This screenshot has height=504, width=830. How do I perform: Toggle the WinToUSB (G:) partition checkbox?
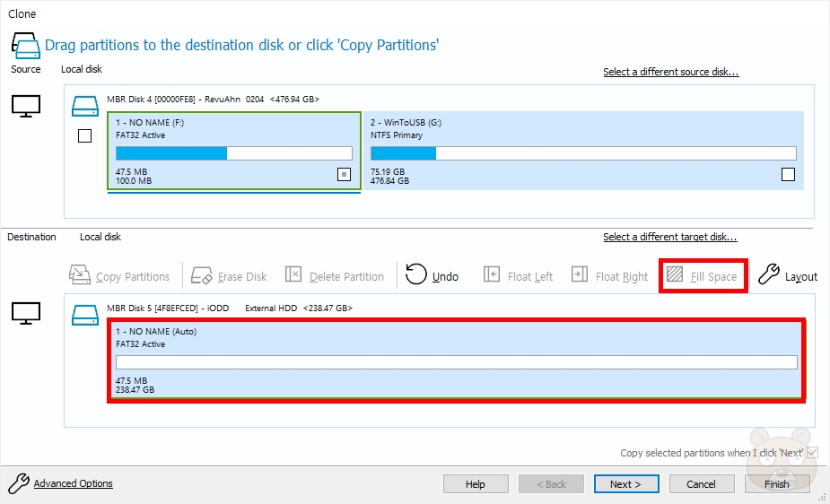[788, 174]
